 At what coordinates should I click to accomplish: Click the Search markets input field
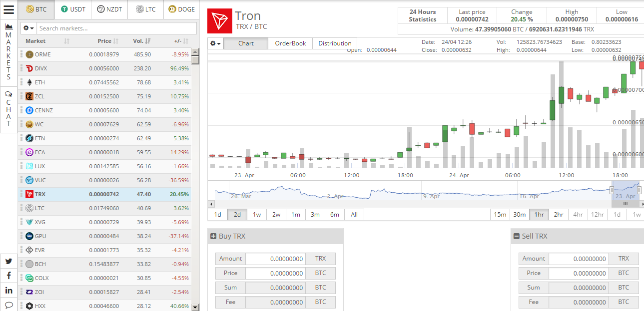(x=117, y=28)
